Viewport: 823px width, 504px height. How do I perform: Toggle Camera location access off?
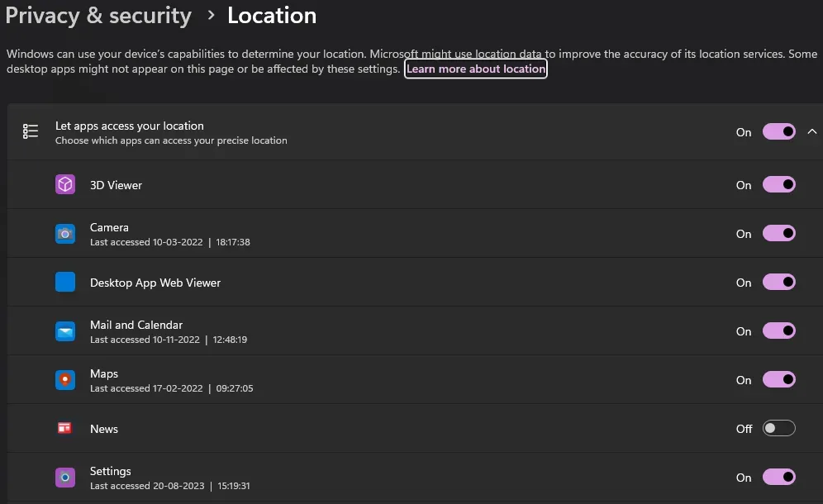(779, 234)
